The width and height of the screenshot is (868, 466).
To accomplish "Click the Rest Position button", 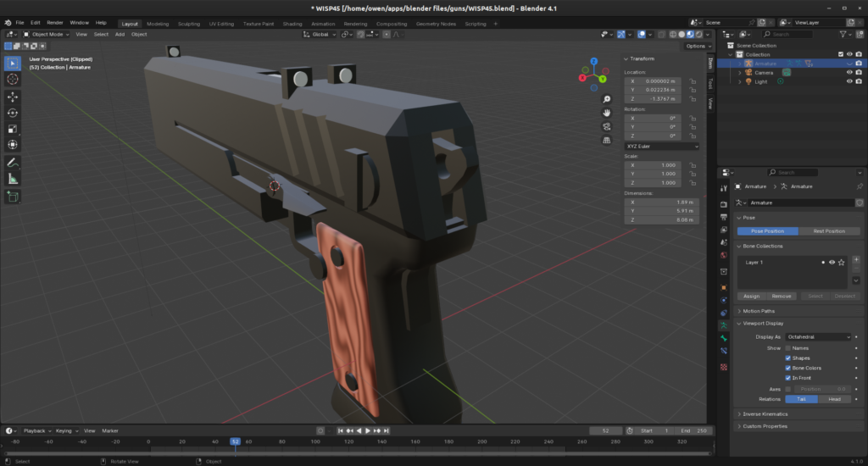I will click(x=829, y=230).
